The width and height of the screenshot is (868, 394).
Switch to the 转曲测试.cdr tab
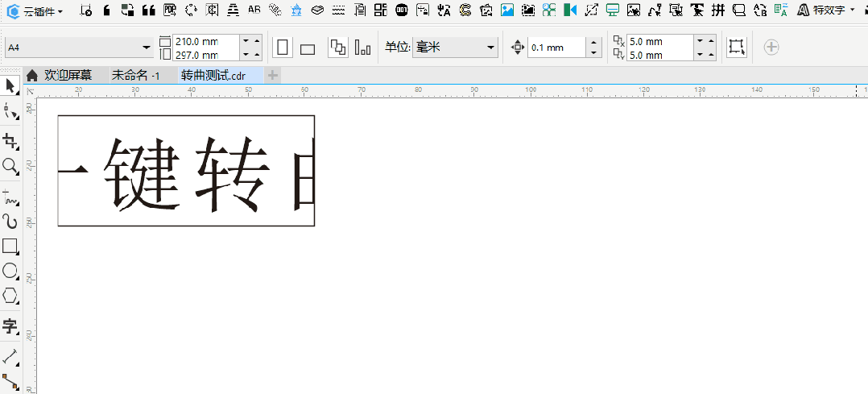221,76
